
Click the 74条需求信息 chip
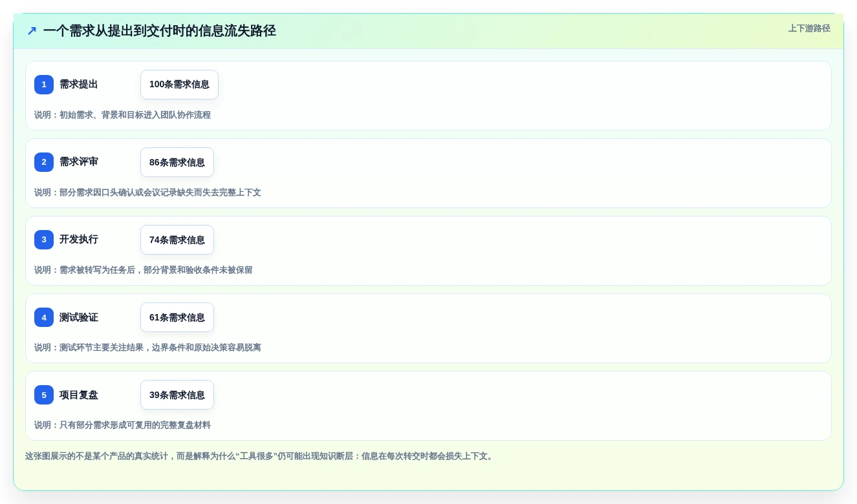coord(177,240)
